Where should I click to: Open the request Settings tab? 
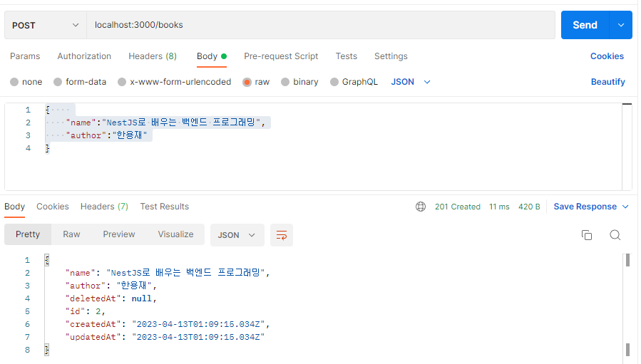coord(391,56)
